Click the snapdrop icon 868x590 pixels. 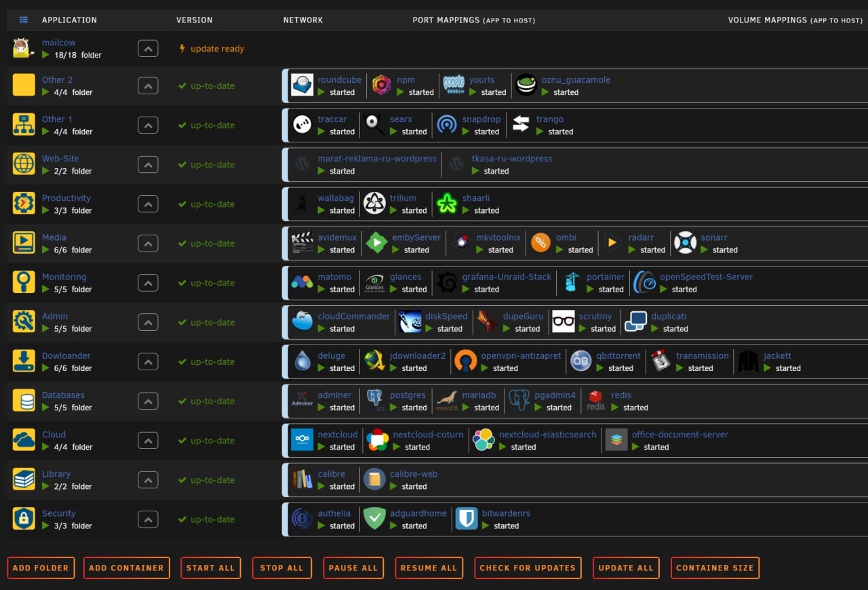click(447, 125)
